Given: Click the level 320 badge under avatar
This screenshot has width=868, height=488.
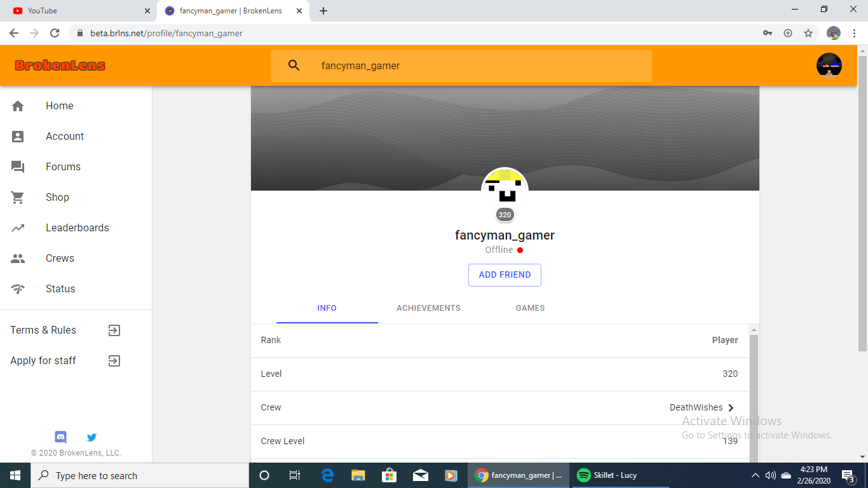Looking at the screenshot, I should pos(505,215).
